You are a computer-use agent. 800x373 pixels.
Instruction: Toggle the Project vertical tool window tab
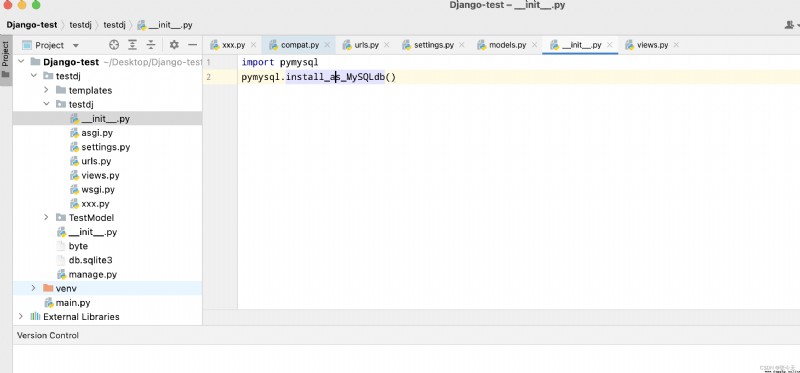click(6, 60)
